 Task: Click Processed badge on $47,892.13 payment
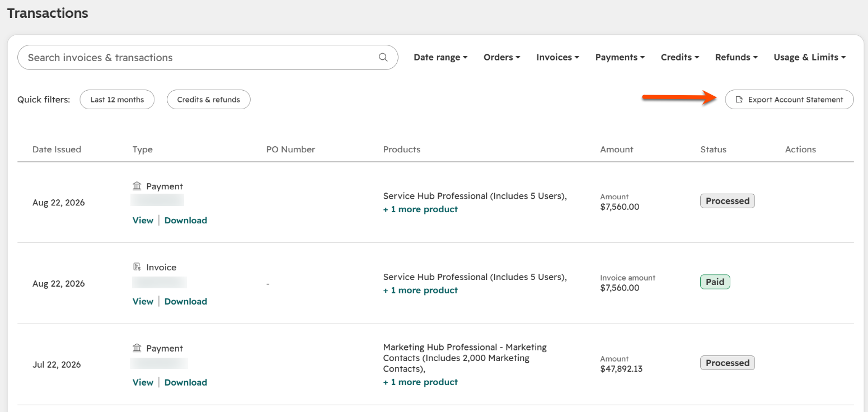point(728,363)
